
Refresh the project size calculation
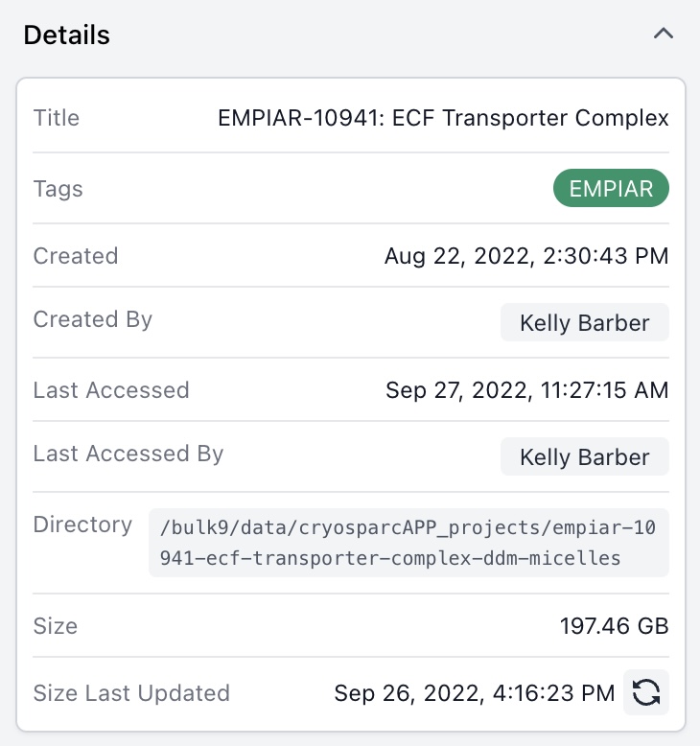[x=646, y=692]
